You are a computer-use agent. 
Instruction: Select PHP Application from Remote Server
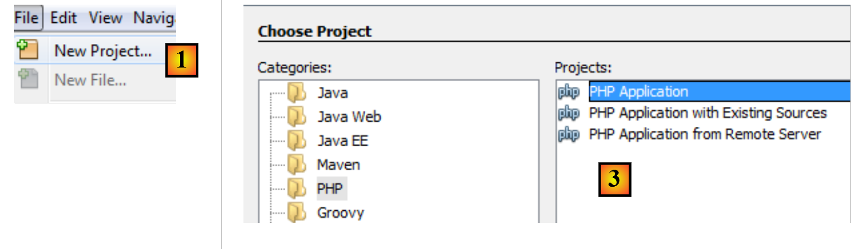(x=705, y=134)
